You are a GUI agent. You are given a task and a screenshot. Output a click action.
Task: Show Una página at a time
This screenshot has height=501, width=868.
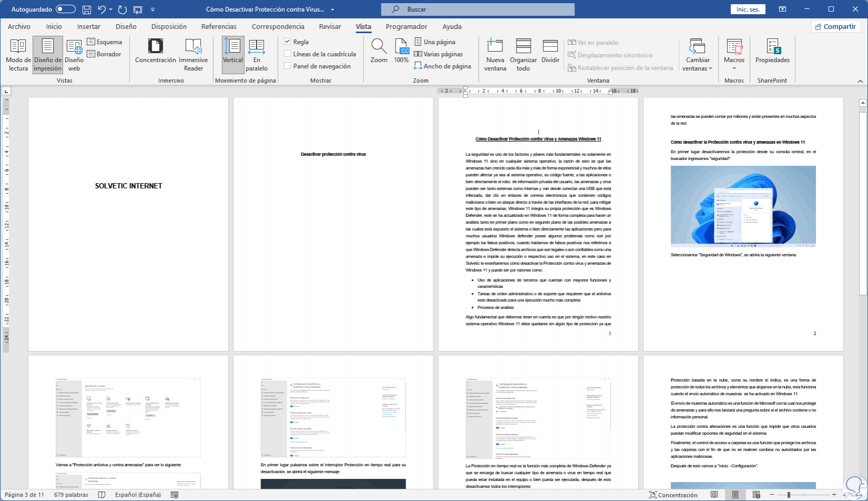[x=435, y=42]
